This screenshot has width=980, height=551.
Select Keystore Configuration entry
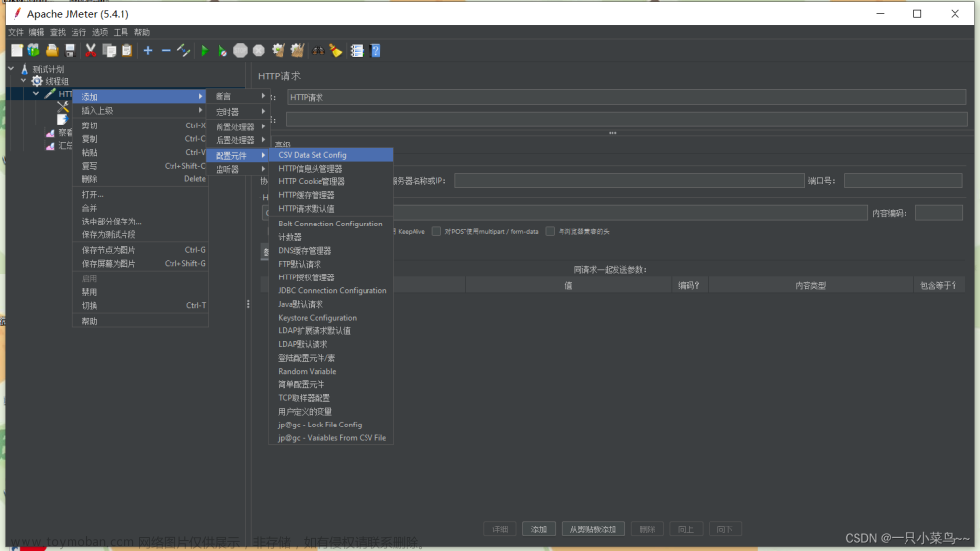(330, 317)
